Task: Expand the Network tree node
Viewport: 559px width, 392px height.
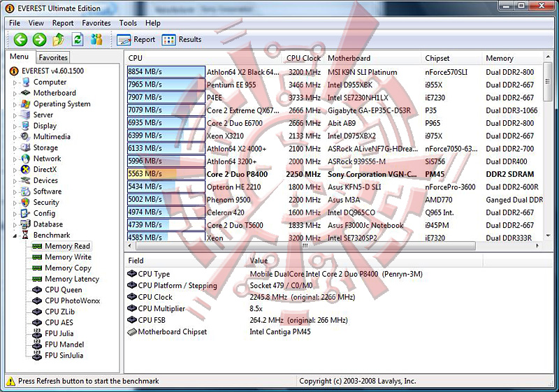Action: tap(15, 159)
